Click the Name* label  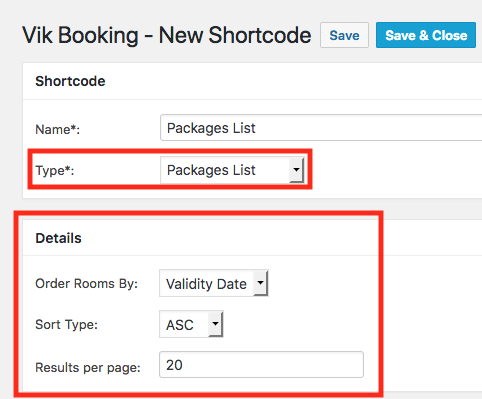(x=58, y=129)
